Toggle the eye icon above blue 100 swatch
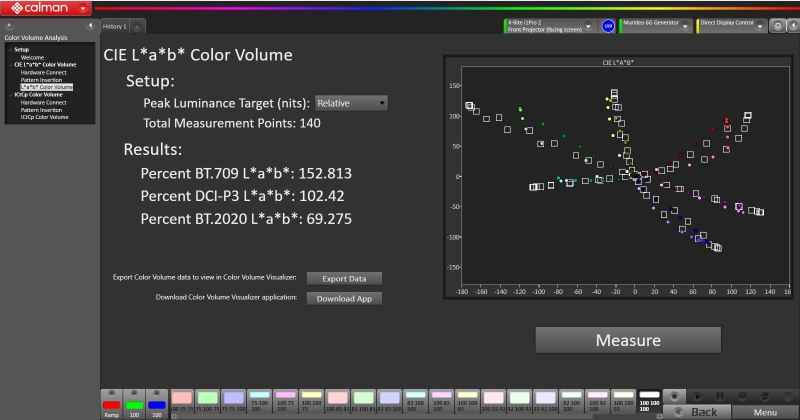The height and width of the screenshot is (420, 800). coord(158,394)
